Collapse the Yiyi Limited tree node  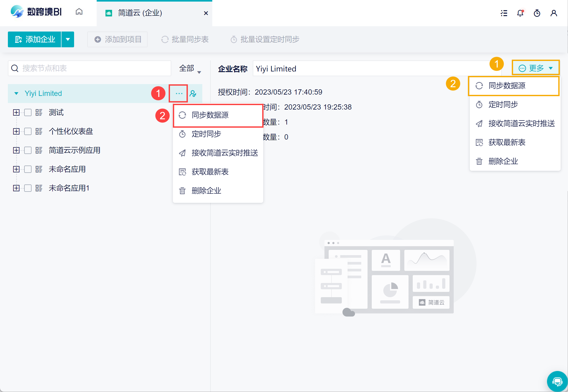[16, 94]
